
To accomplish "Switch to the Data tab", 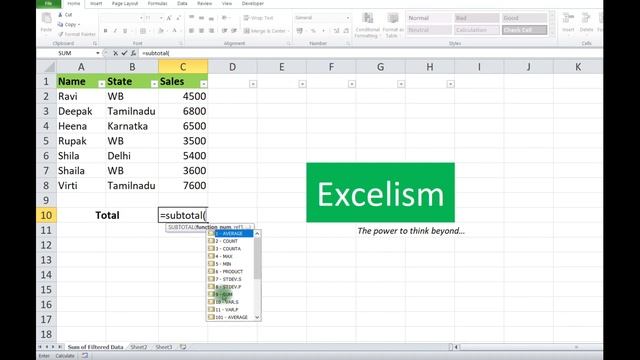I will click(182, 4).
